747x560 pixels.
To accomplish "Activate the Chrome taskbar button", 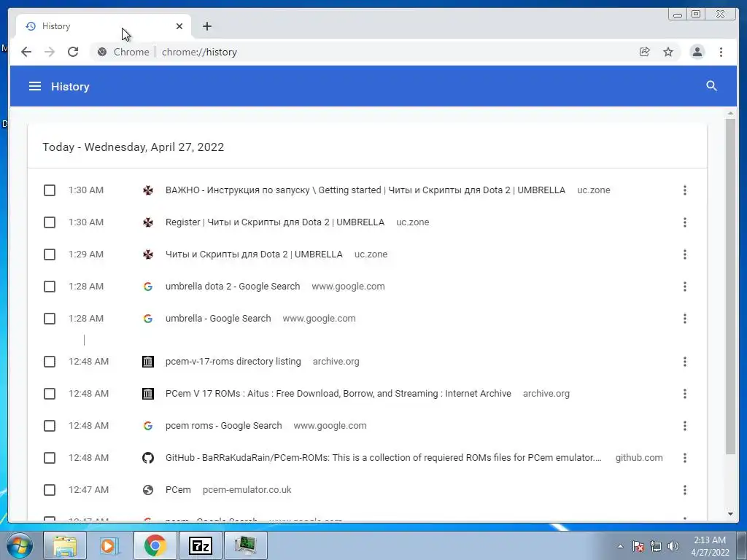I will point(155,545).
